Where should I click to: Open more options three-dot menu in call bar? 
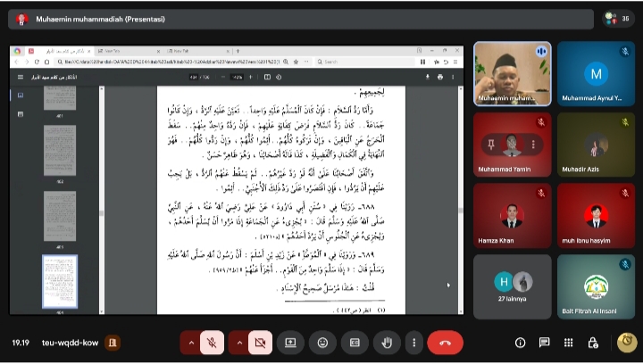[x=414, y=343]
